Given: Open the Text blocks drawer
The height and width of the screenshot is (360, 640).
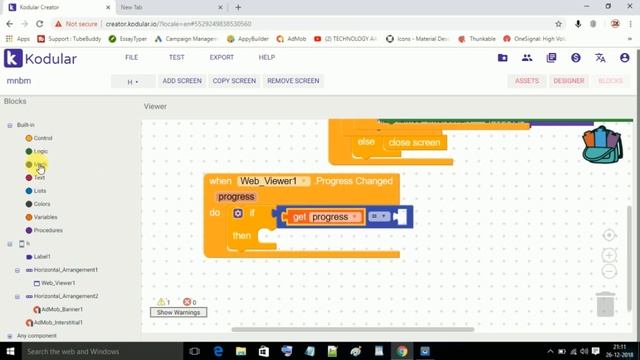Looking at the screenshot, I should point(35,178).
